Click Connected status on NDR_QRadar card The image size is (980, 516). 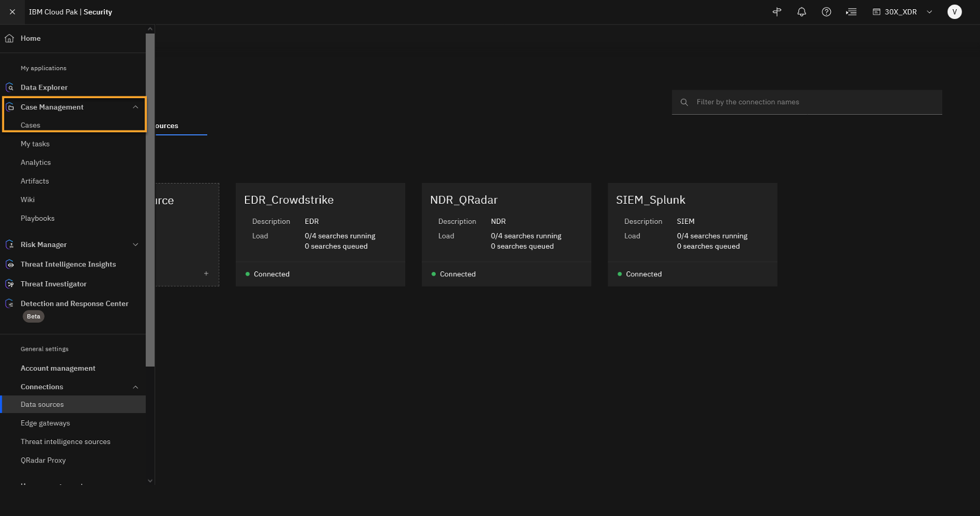tap(453, 274)
